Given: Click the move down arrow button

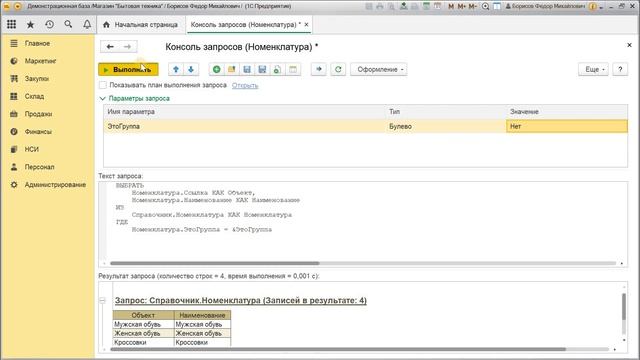Looking at the screenshot, I should (x=191, y=69).
